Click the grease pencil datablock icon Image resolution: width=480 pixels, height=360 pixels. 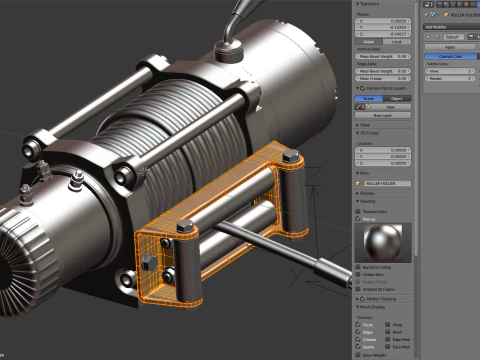click(360, 107)
